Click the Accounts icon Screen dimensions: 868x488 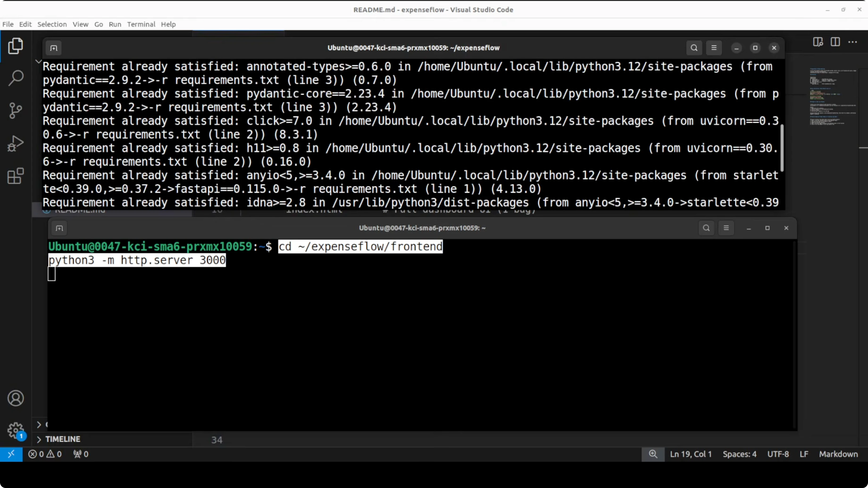(x=16, y=398)
